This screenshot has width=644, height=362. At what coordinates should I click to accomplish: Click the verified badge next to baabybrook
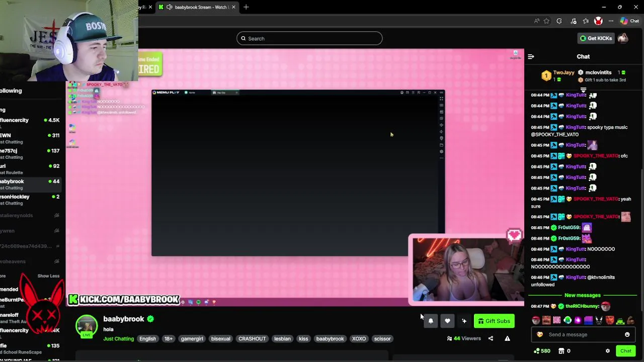click(x=150, y=319)
